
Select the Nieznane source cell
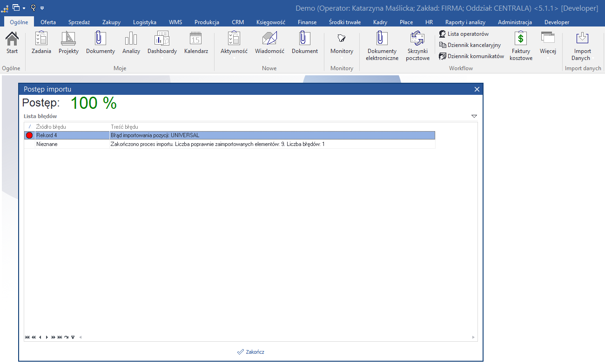[72, 144]
